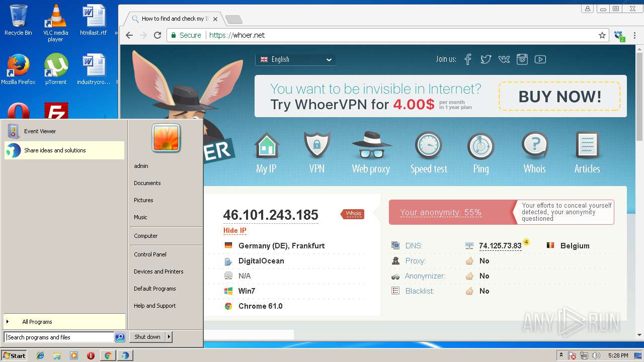Open Share ideas and solutions item

point(64,150)
